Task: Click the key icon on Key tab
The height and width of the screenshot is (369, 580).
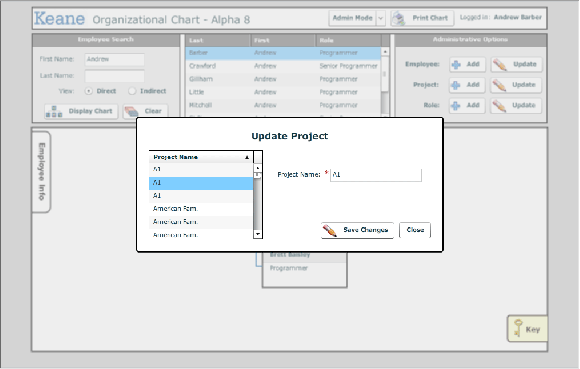Action: [518, 328]
